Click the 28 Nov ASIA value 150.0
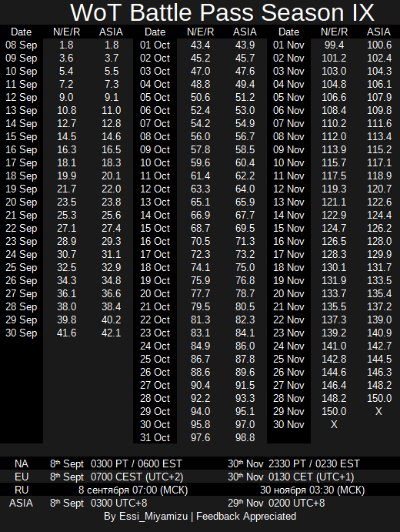Screen dimensions: 400x532 [x=379, y=398]
